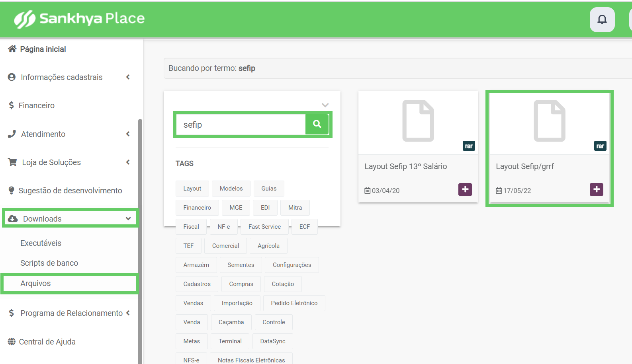This screenshot has width=632, height=364.
Task: Click the user icon beside Informações cadastrais
Action: click(12, 77)
